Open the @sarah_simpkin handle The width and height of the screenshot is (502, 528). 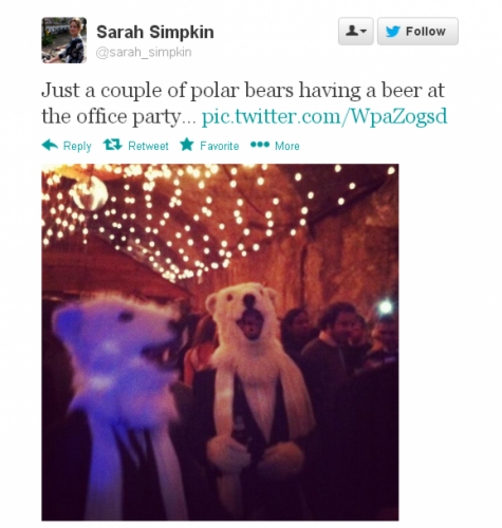[x=144, y=52]
